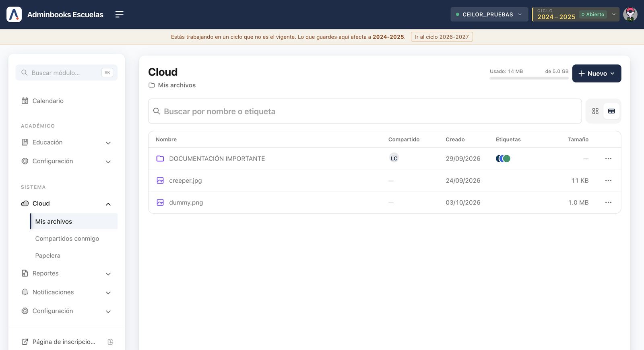Click the Nuevo button
The image size is (644, 350).
point(597,74)
